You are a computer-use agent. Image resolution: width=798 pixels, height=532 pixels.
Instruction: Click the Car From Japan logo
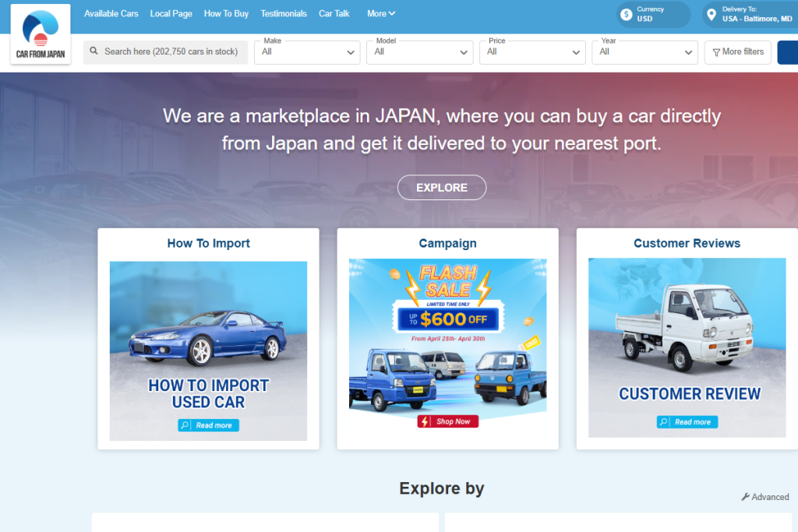coord(41,34)
